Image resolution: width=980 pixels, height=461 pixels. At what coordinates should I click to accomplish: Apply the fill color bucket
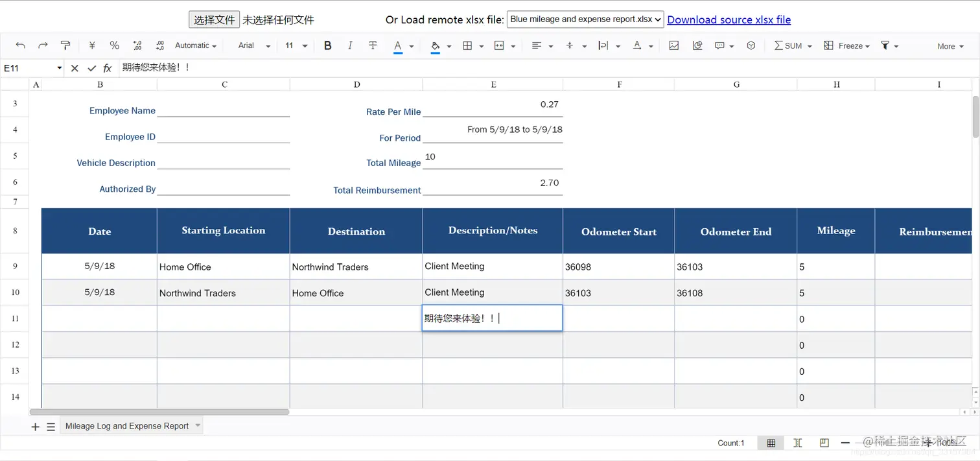(436, 46)
